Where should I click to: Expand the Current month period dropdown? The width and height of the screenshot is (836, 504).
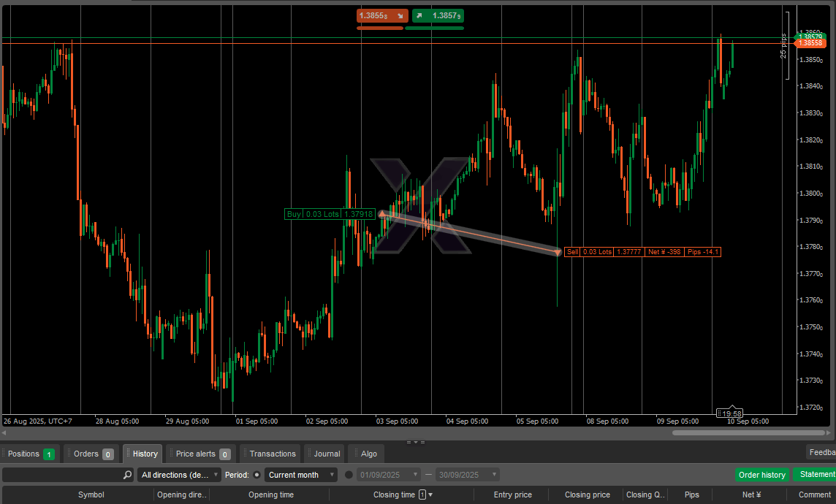300,475
